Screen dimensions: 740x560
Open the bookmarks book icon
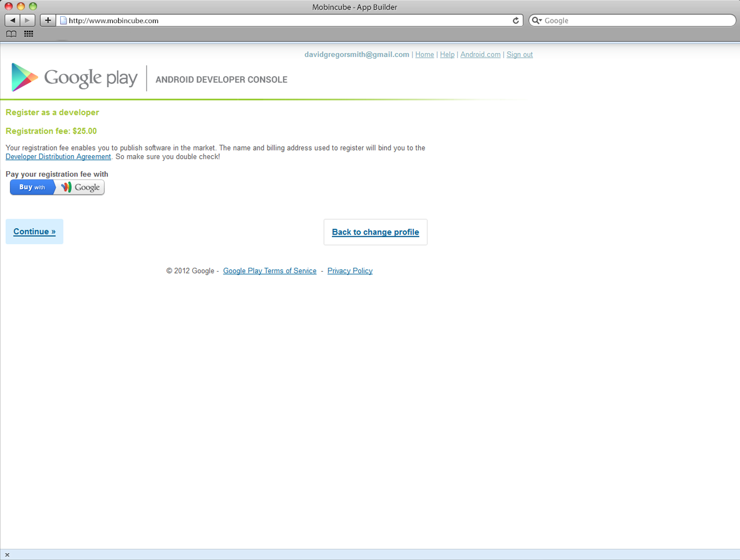click(11, 34)
